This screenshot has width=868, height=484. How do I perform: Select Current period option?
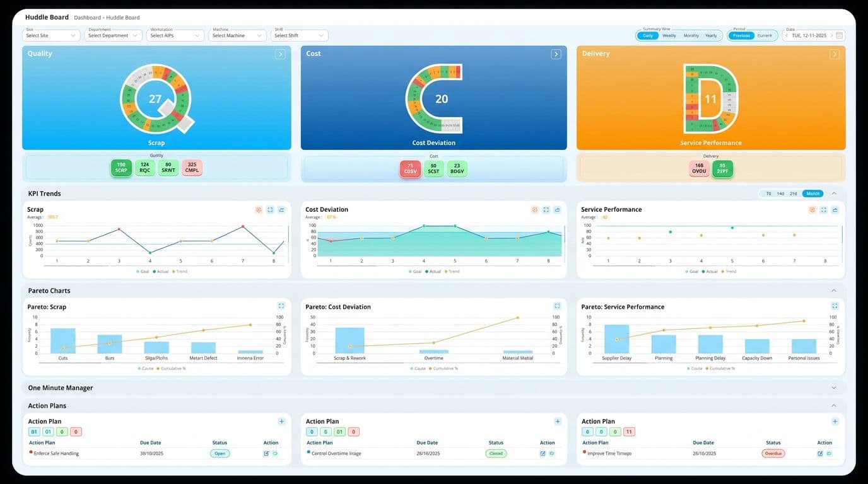coord(765,36)
